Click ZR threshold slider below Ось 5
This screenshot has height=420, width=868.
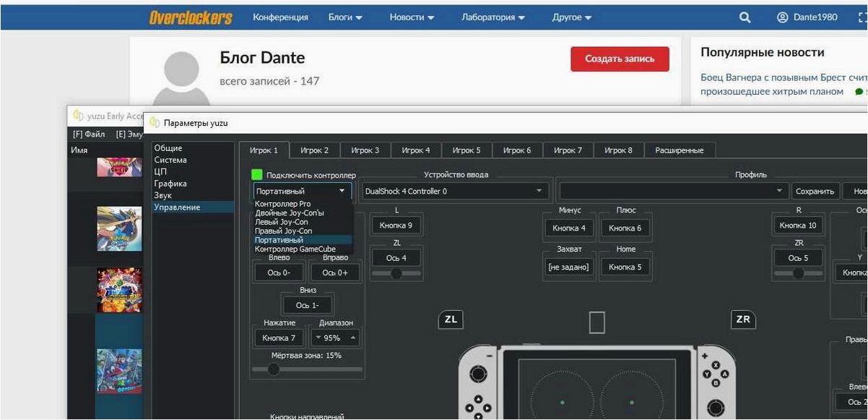[x=798, y=273]
